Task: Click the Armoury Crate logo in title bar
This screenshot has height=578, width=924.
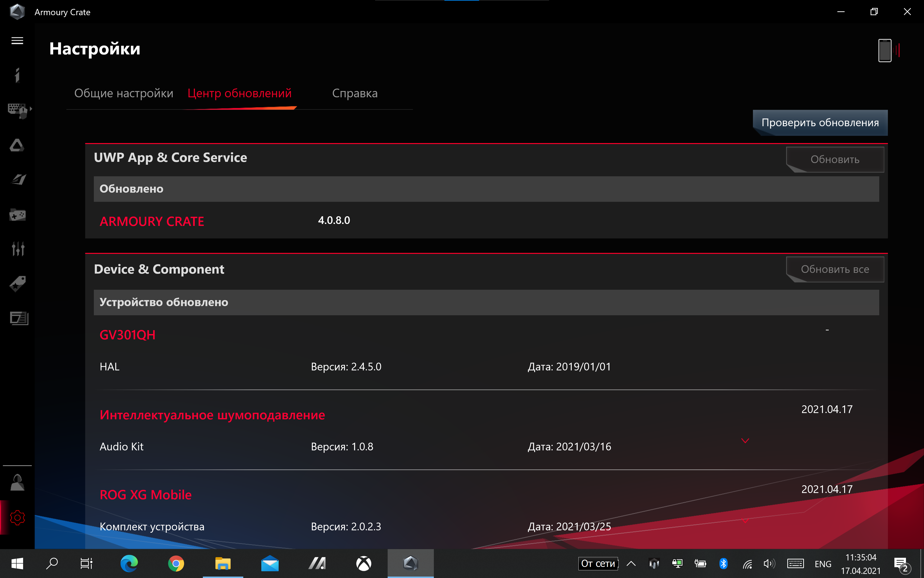Action: [17, 12]
